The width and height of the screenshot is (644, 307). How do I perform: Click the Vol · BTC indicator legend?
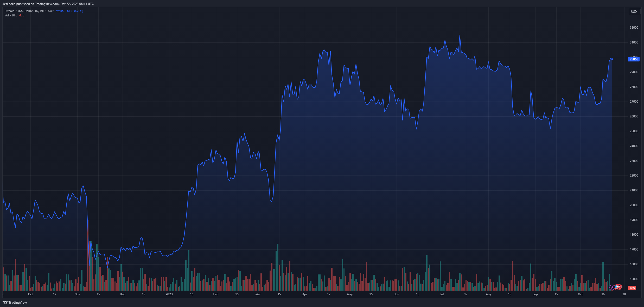tap(11, 15)
